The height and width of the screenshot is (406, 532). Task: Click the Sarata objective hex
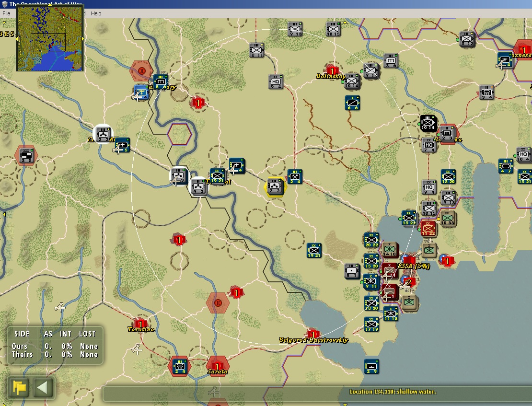pyautogui.click(x=218, y=366)
